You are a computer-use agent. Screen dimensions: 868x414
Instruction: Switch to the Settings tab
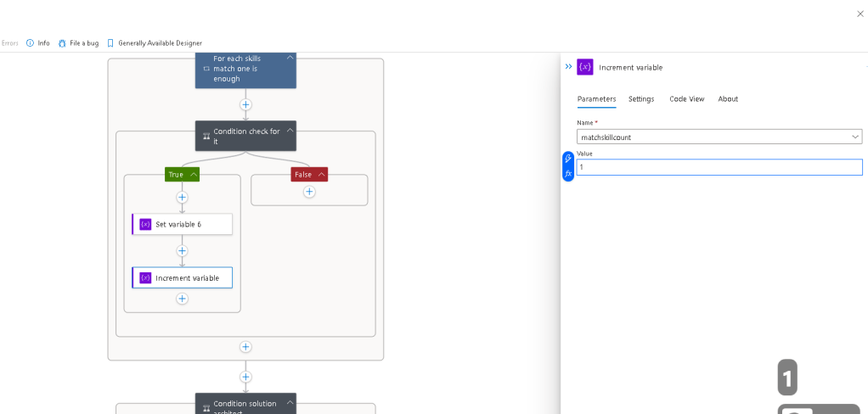tap(641, 99)
